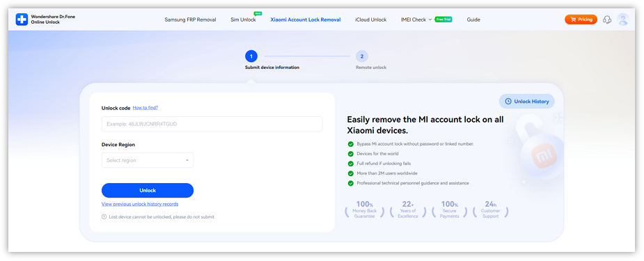Click the lost device warning info icon
The width and height of the screenshot is (644, 261).
point(104,216)
